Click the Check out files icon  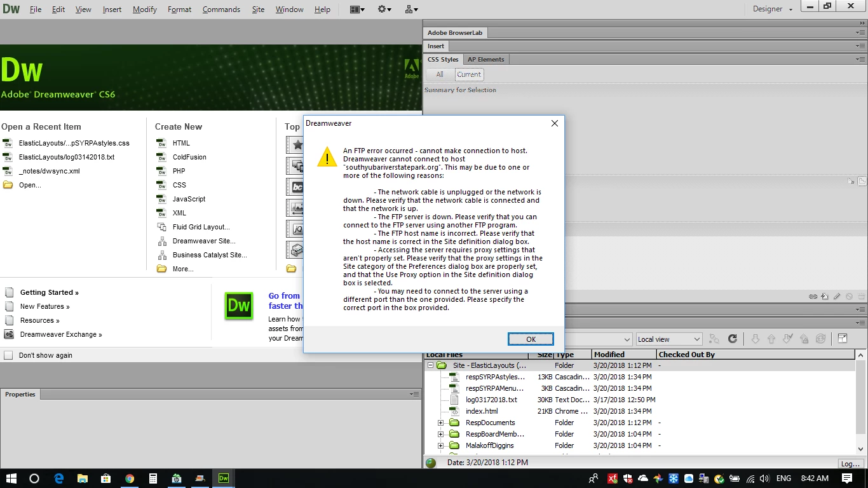[787, 339]
